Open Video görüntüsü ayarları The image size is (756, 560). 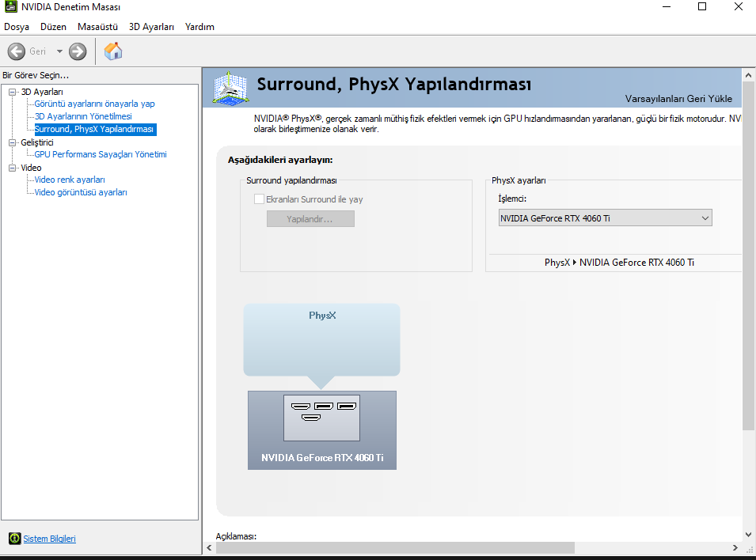(x=81, y=192)
